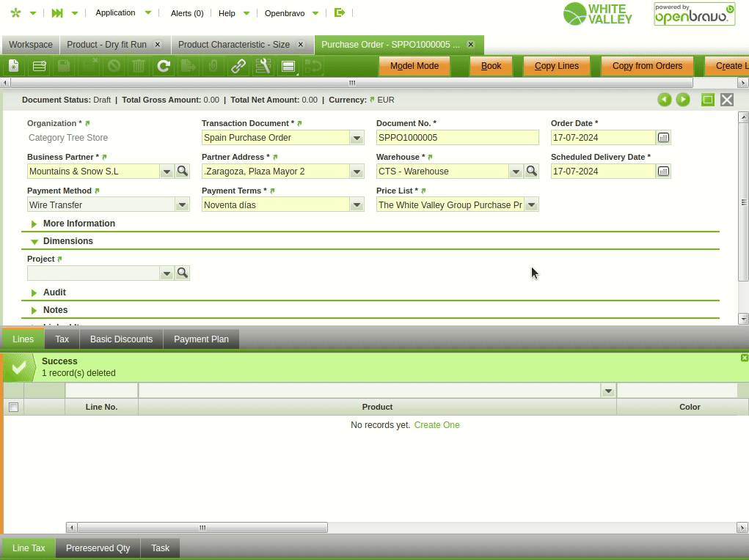Collapse the Dimensions section

(34, 241)
